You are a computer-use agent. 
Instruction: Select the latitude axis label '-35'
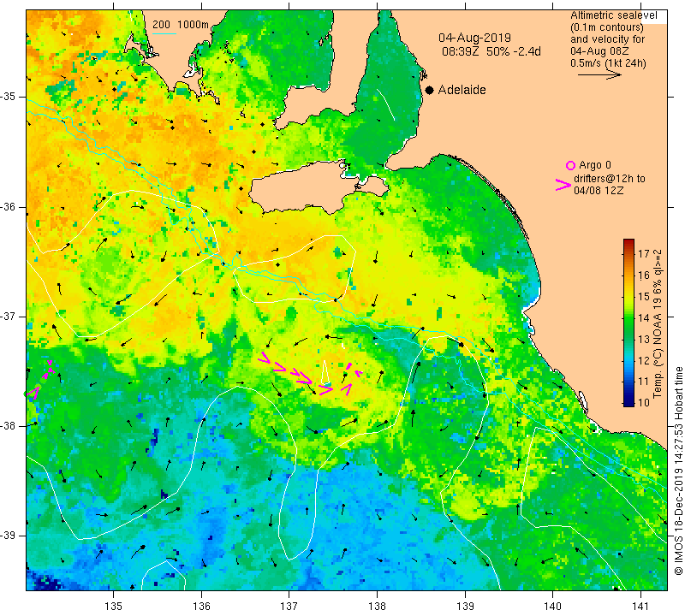[x=9, y=97]
